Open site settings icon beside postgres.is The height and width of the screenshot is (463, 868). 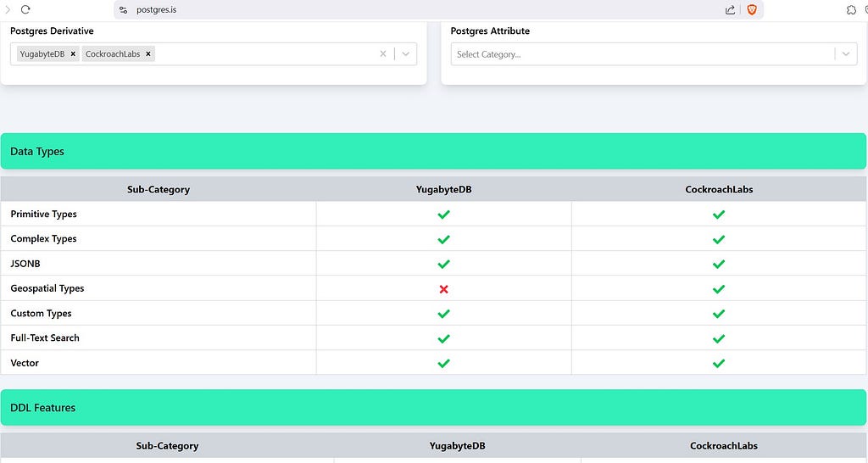click(124, 10)
